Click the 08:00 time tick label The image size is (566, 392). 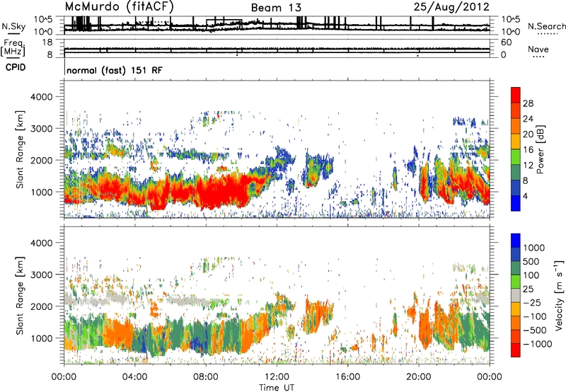pyautogui.click(x=206, y=377)
